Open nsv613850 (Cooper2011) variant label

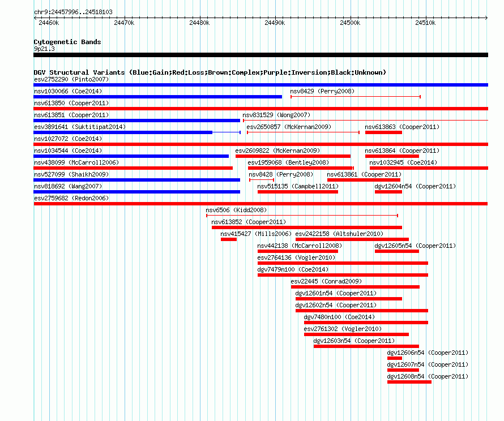click(71, 103)
